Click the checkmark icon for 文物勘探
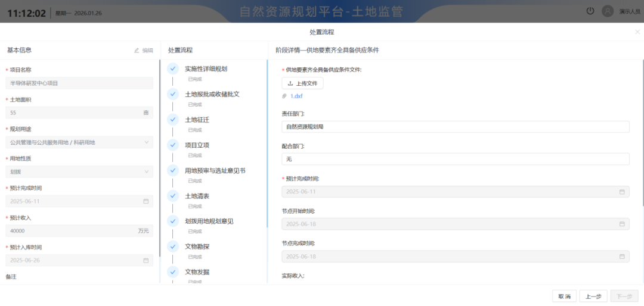This screenshot has height=306, width=644. (173, 246)
